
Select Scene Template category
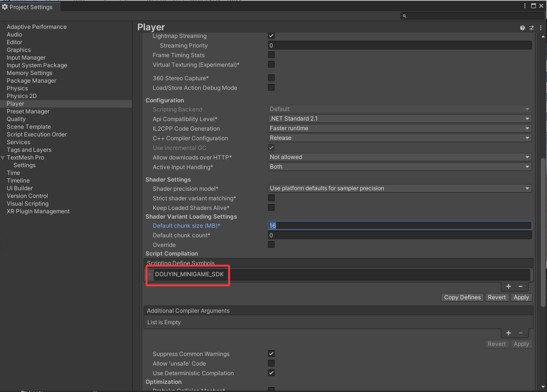pos(29,127)
